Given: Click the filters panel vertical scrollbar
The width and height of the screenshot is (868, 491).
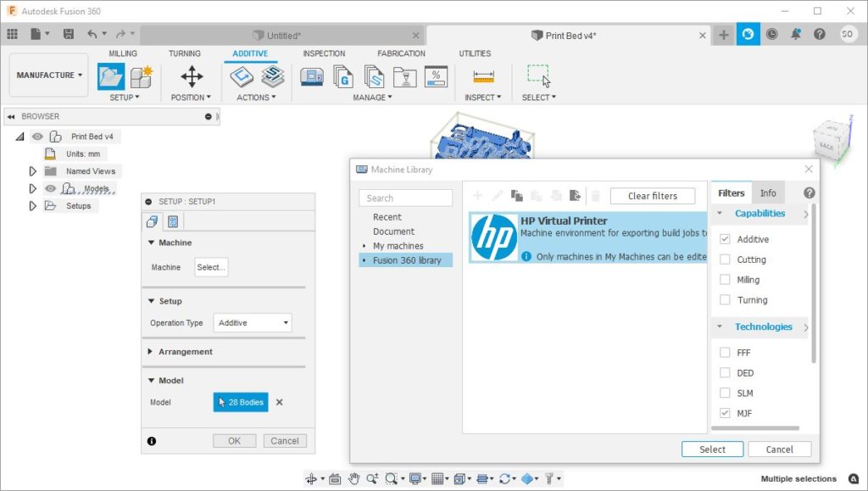Looking at the screenshot, I should [x=814, y=280].
